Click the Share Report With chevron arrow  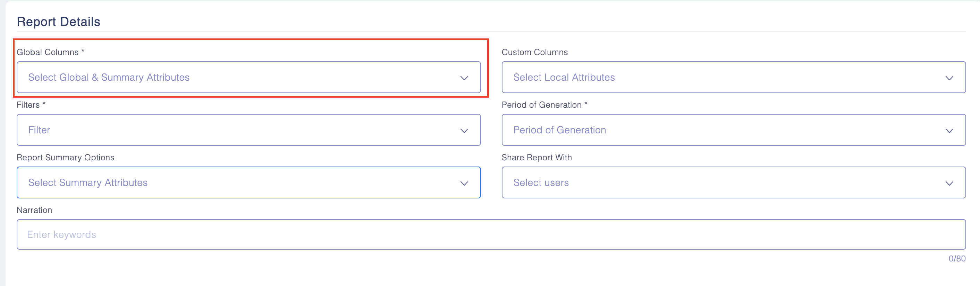click(x=949, y=183)
